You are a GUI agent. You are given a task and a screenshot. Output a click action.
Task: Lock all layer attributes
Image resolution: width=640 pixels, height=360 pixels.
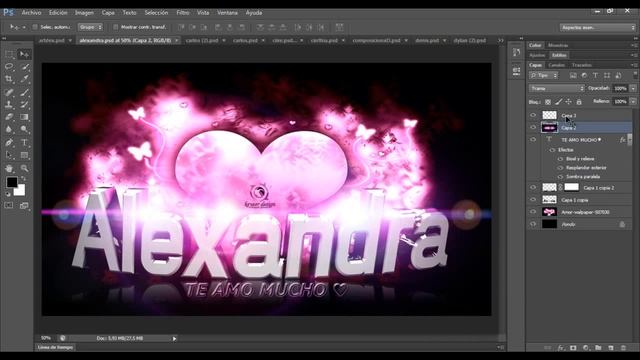point(579,102)
